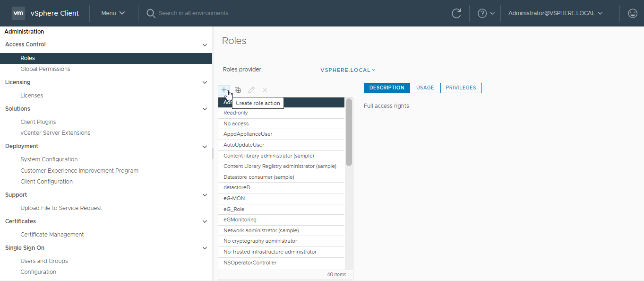Open Global Permissions

45,69
